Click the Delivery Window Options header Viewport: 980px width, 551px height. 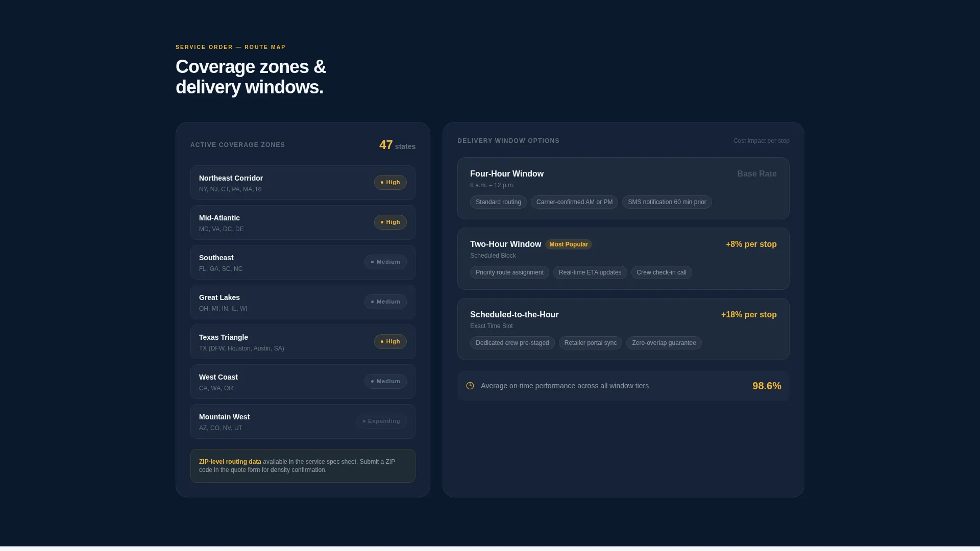tap(508, 141)
